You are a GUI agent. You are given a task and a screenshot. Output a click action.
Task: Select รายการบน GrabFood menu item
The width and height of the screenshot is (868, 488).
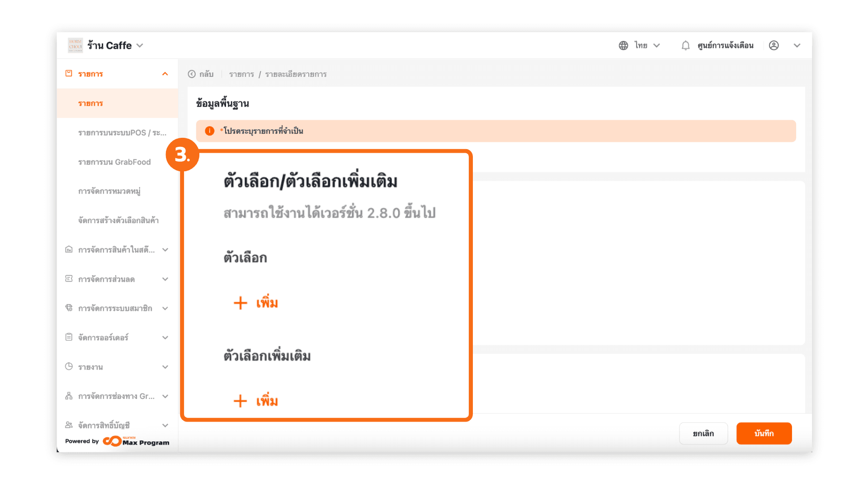click(114, 162)
